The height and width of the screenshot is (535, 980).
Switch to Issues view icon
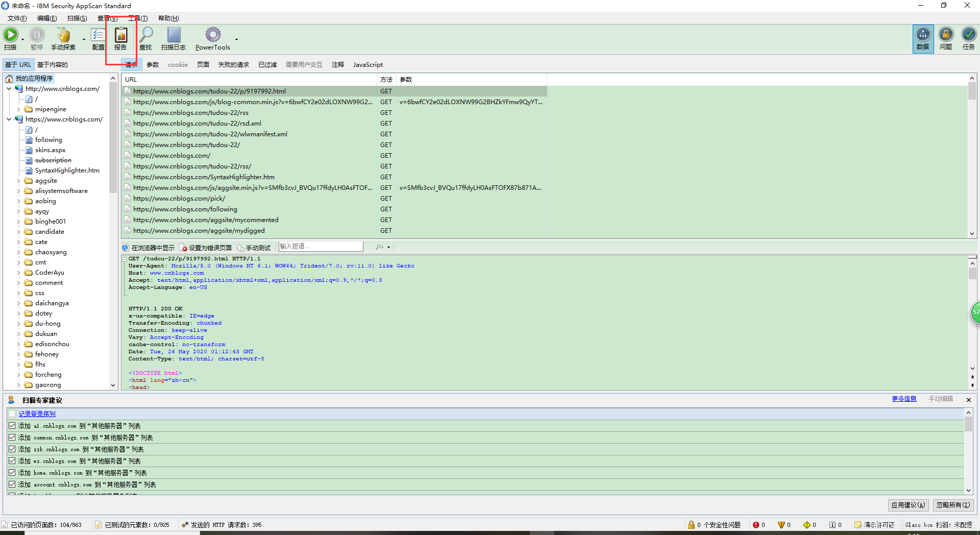pos(946,34)
